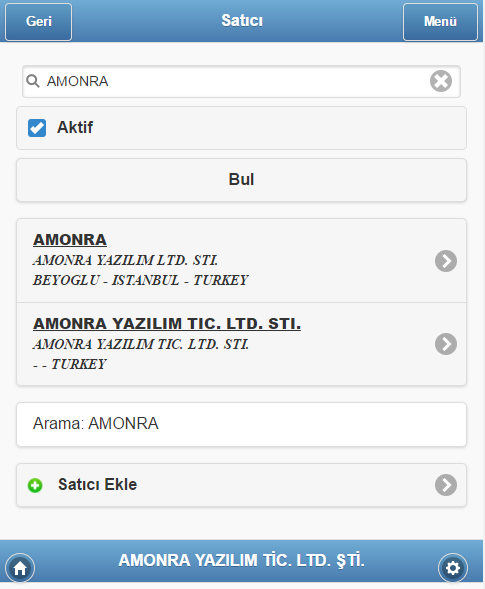Open AMONRA seller arrow chevron
This screenshot has width=485, height=589.
coord(446,261)
